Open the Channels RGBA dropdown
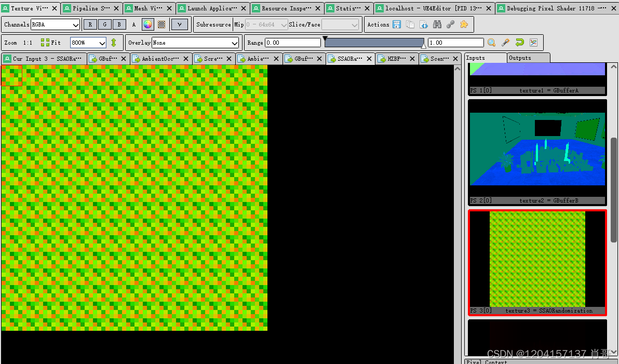619x364 pixels. click(55, 24)
